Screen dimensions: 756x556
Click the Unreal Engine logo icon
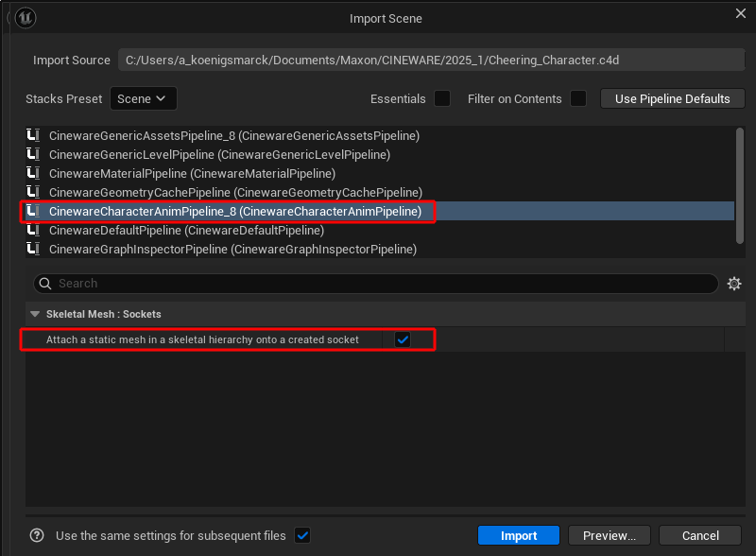pos(26,17)
